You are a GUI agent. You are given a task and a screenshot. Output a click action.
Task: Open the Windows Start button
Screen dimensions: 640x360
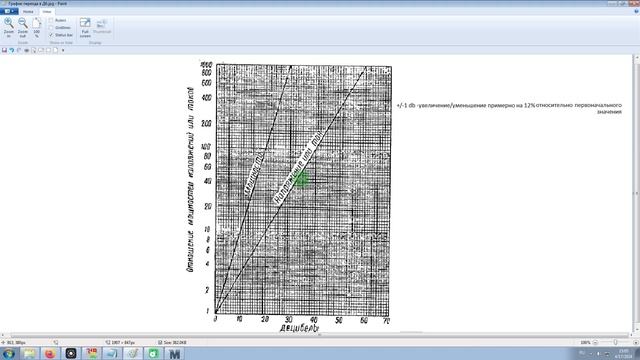[x=9, y=353]
